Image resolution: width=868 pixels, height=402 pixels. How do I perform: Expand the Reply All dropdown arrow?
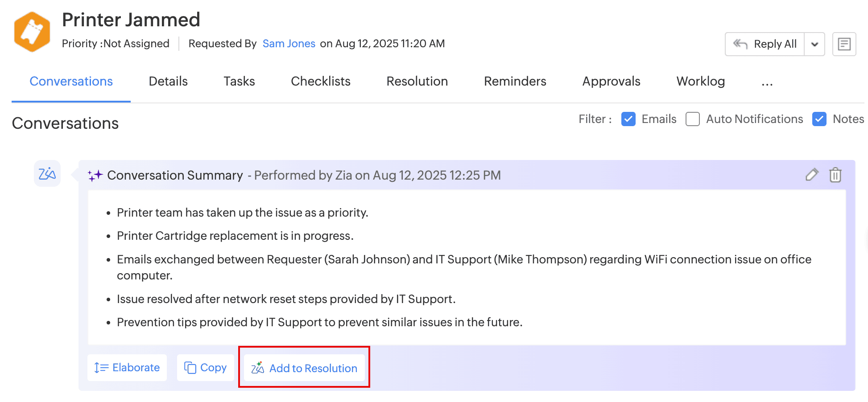tap(815, 44)
